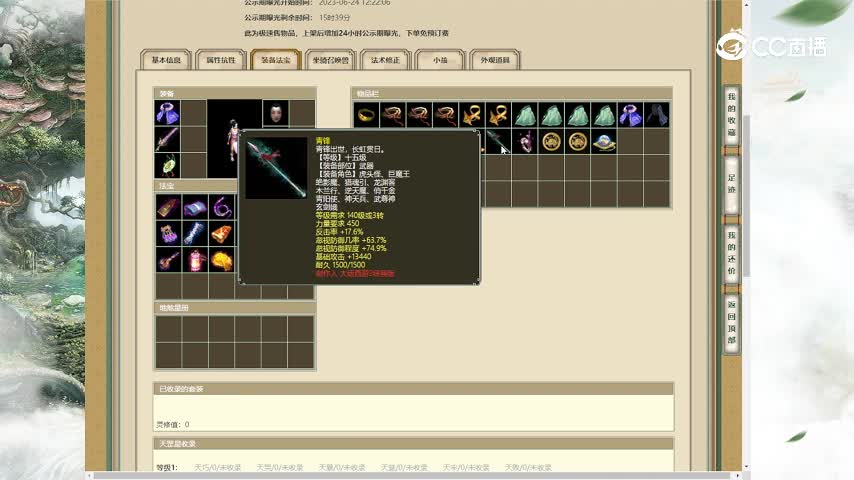Click 返回顶部 to return to top
Screen dimensions: 854x480
[731, 322]
